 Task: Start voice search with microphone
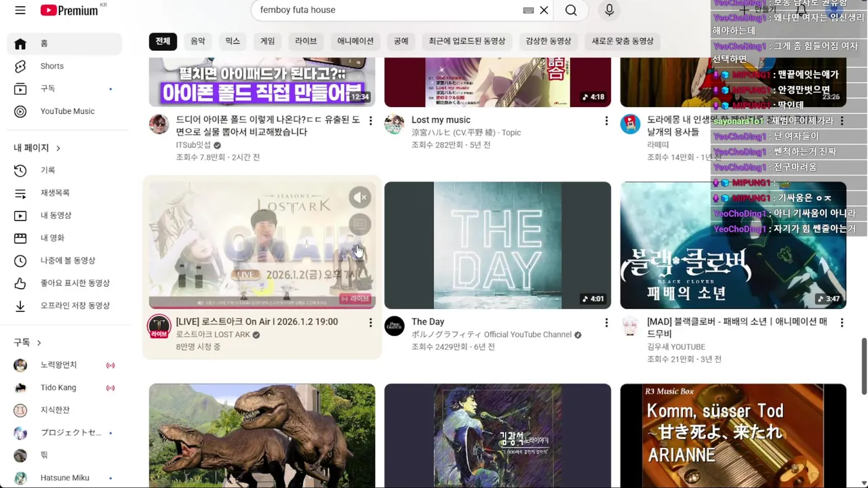coord(609,10)
